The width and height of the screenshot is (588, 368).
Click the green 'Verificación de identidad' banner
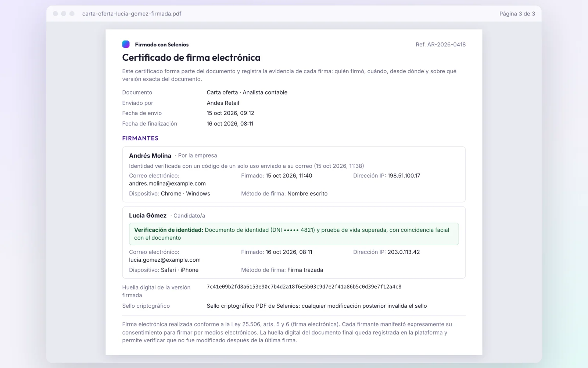(x=294, y=234)
